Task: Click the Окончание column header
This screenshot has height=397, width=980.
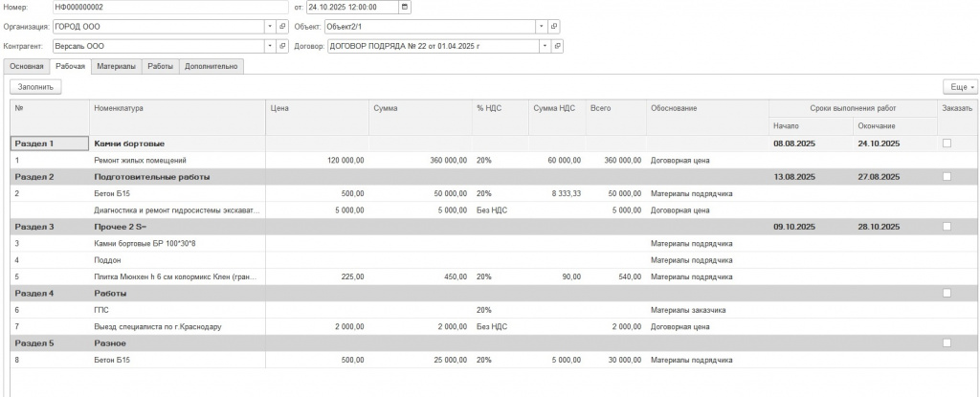Action: point(895,126)
